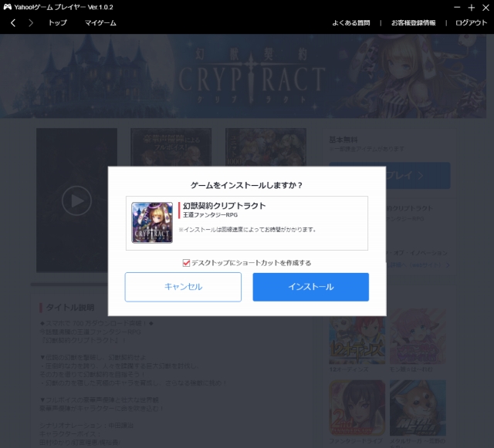Click the タイトル説明 heading
This screenshot has height=448, width=494.
coord(70,307)
